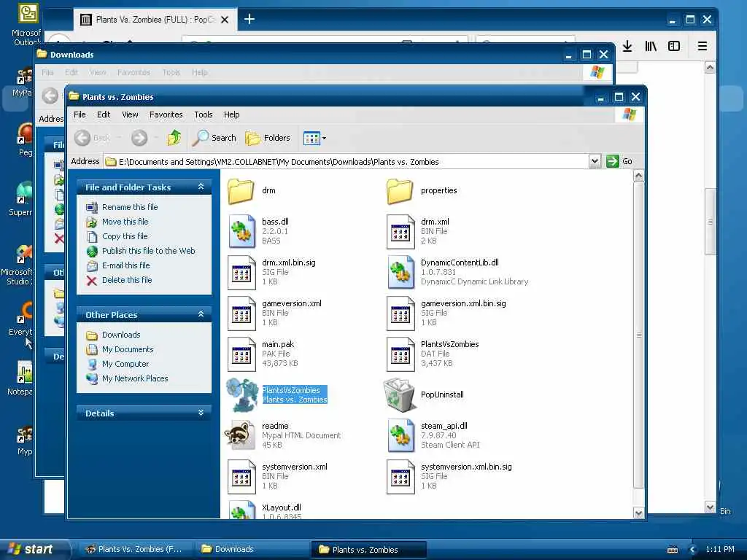The width and height of the screenshot is (747, 560).
Task: Click file list vertical scrollbar up arrow
Action: point(638,176)
